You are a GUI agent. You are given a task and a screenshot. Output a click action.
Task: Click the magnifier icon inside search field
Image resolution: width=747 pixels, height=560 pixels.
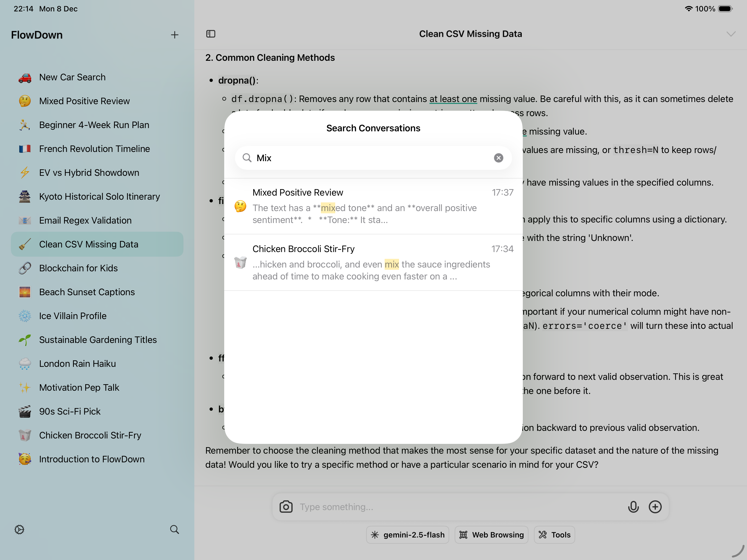(247, 158)
